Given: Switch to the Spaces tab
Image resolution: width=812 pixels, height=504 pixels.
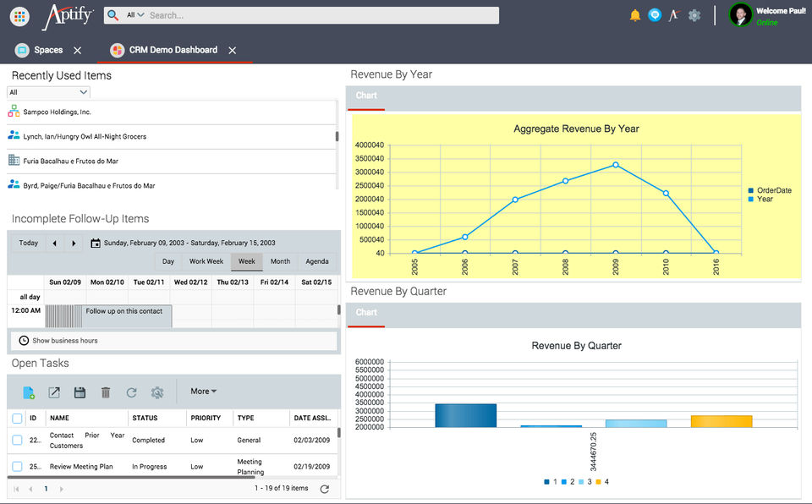Looking at the screenshot, I should 47,51.
